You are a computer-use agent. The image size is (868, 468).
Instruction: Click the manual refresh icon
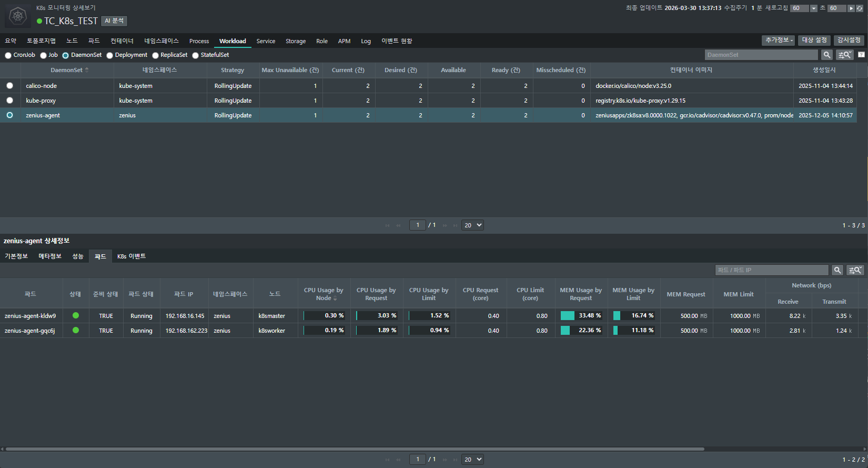pyautogui.click(x=860, y=8)
